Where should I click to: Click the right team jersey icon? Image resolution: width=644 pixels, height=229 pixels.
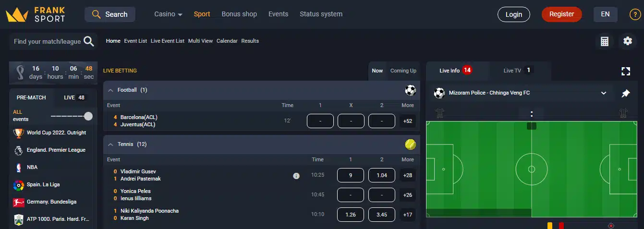[623, 113]
